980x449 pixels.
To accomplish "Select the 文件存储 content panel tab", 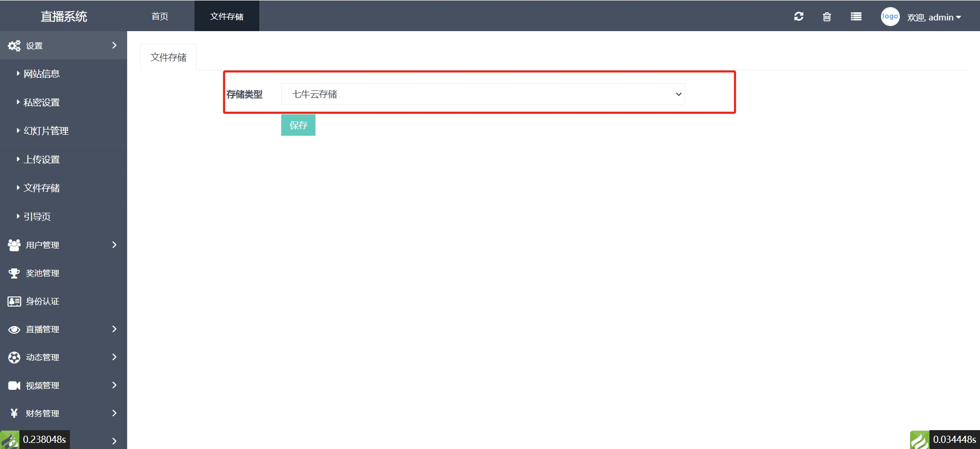I will tap(168, 57).
